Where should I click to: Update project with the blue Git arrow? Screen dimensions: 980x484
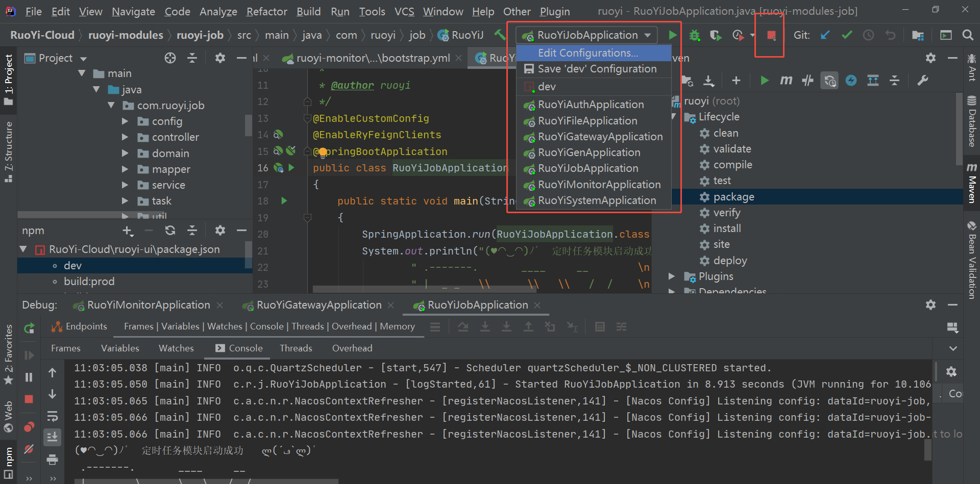coord(825,35)
